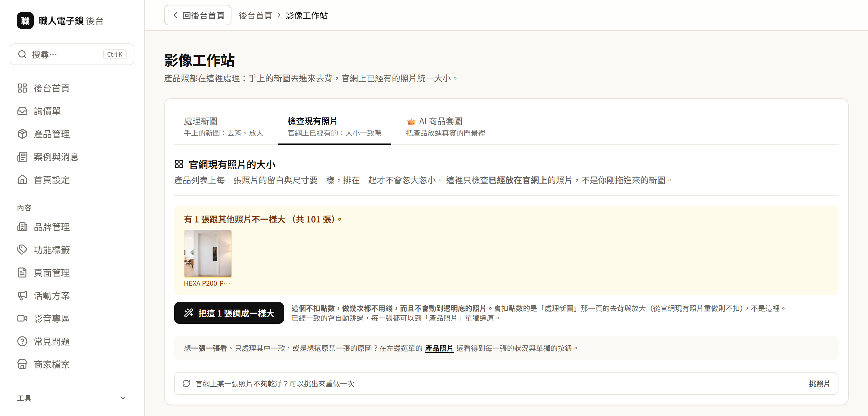Viewport: 868px width, 416px height.
Task: Open 首頁設定 in sidebar
Action: 72,180
